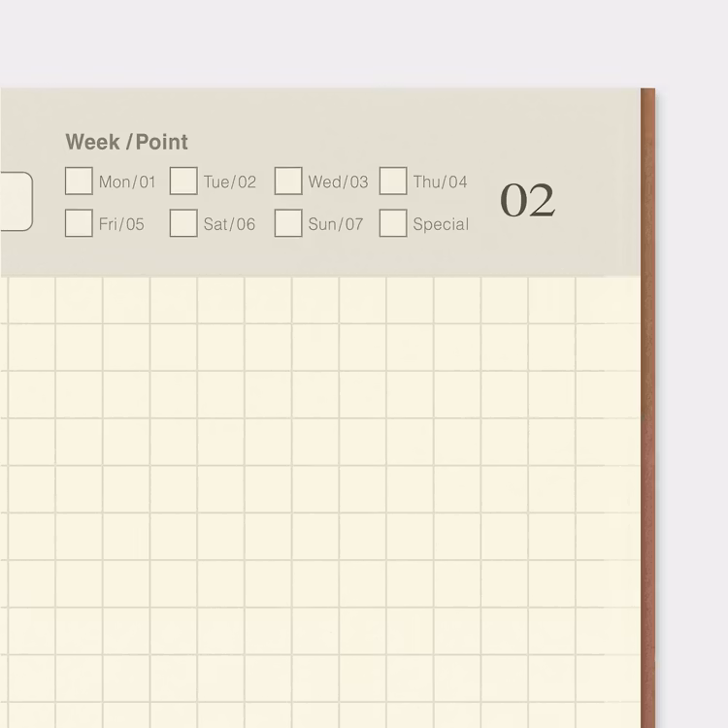Click the Sun/07 label text
The width and height of the screenshot is (728, 728).
click(335, 224)
